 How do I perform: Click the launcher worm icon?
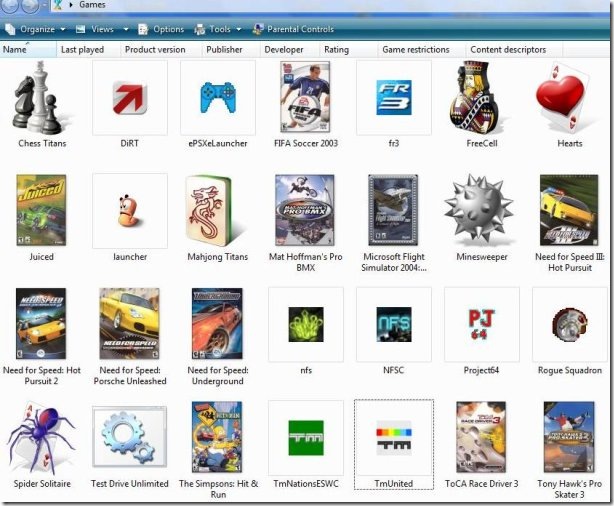pyautogui.click(x=129, y=210)
